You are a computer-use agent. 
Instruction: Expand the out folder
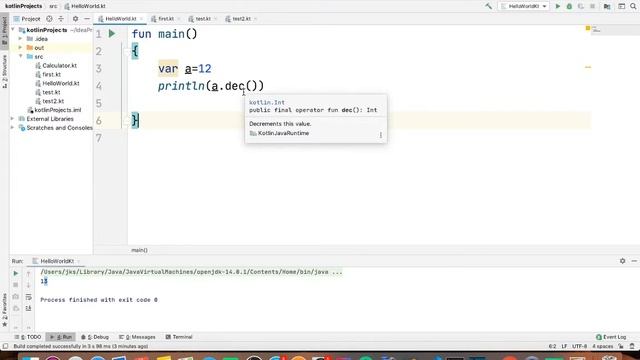[x=20, y=48]
